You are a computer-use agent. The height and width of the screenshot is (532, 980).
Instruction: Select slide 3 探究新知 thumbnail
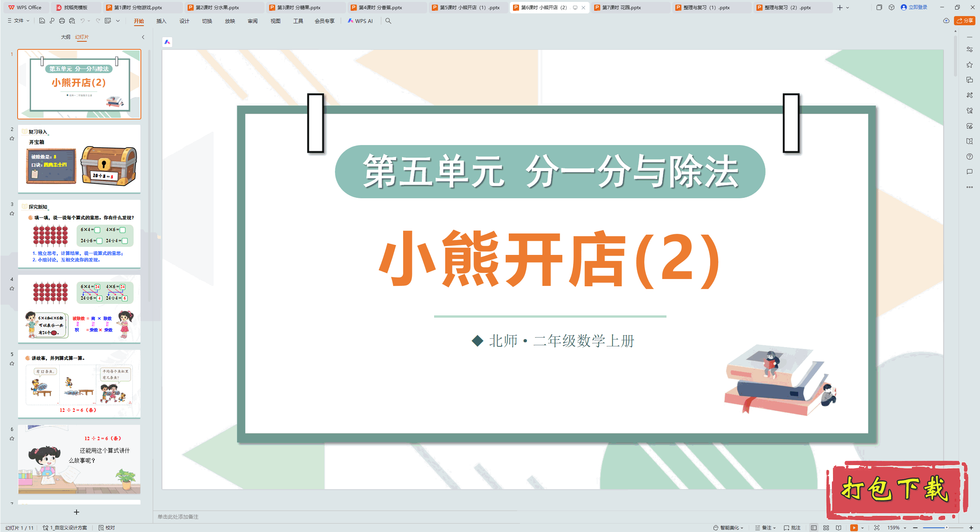click(x=79, y=234)
